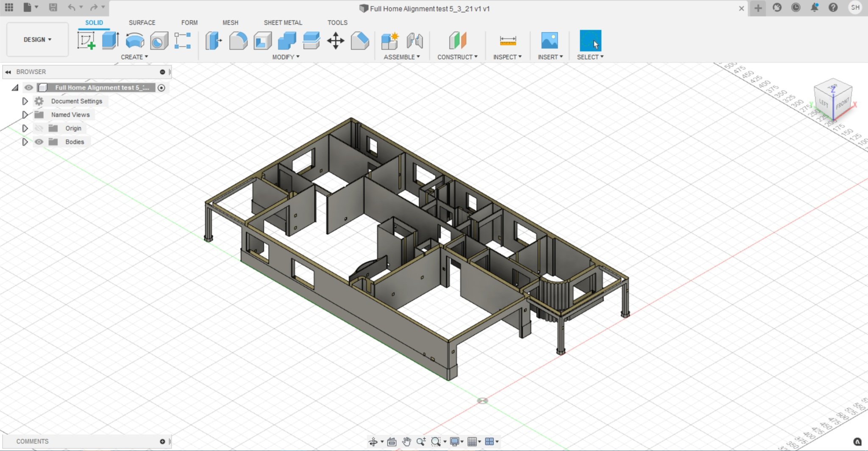
Task: Select the Extrude tool
Action: (x=110, y=41)
